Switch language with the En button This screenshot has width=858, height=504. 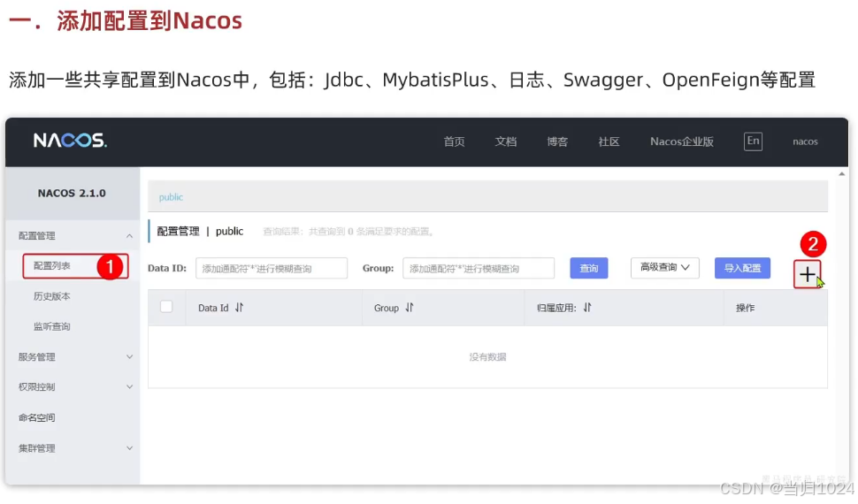[x=753, y=141]
